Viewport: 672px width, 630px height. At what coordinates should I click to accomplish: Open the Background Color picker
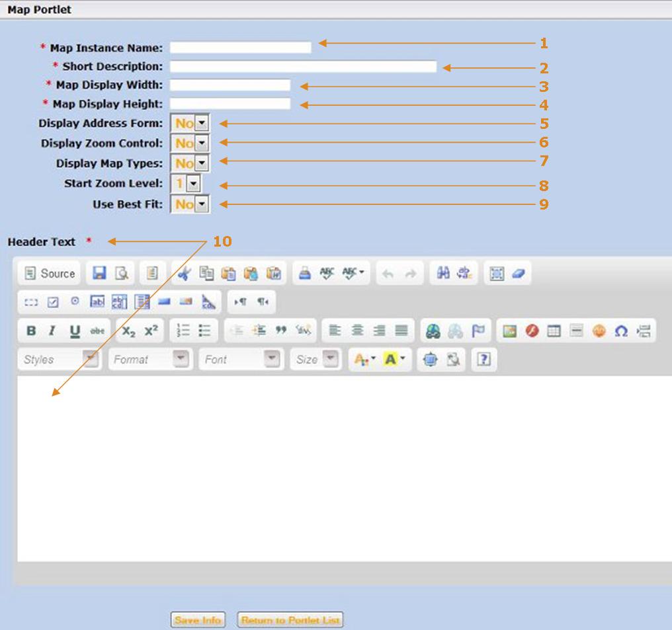tap(395, 360)
